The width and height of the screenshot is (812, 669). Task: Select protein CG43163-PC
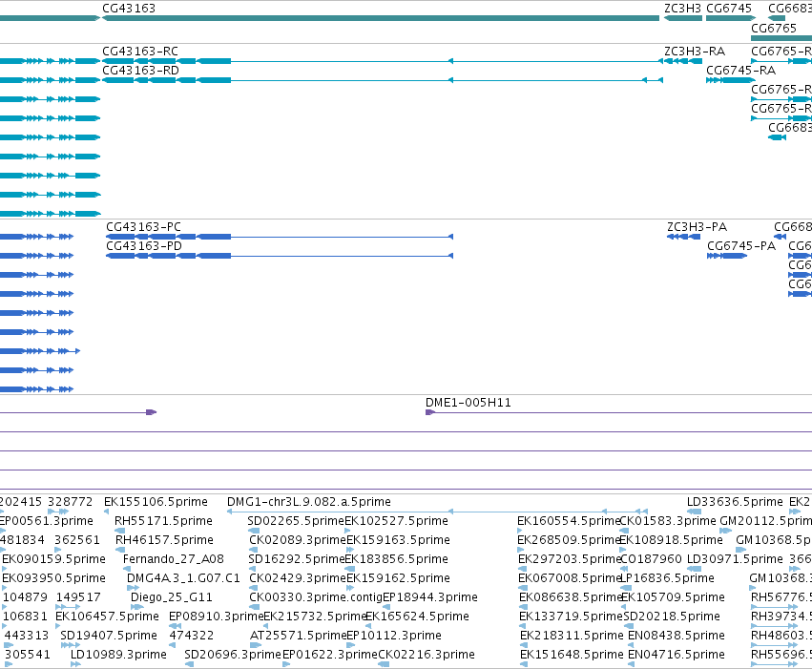(143, 227)
